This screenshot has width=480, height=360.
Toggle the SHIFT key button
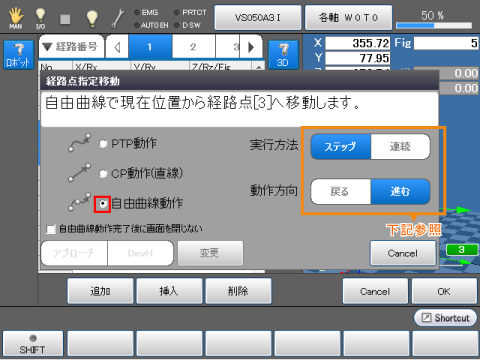(33, 343)
